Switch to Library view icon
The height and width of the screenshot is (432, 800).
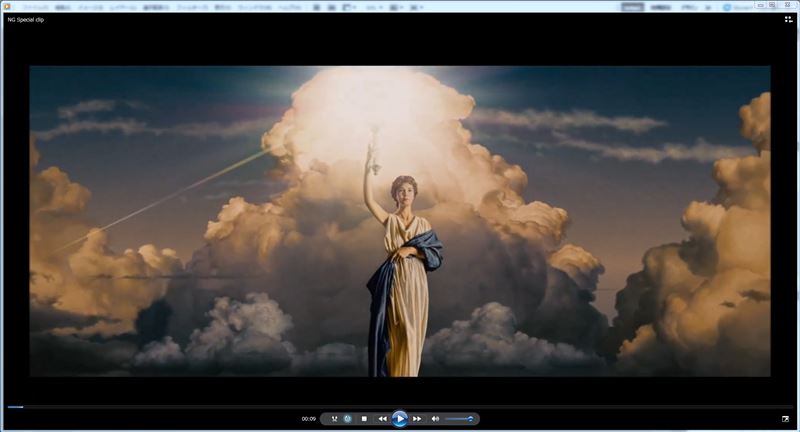point(788,19)
